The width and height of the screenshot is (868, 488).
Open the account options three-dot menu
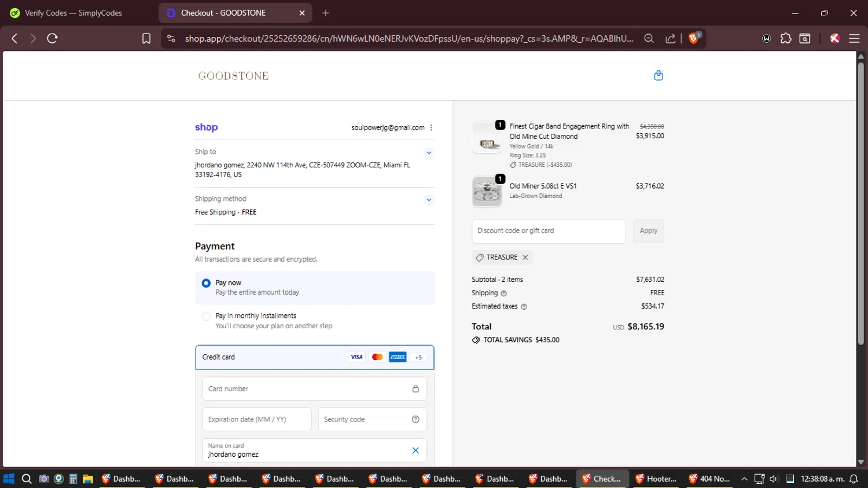431,128
